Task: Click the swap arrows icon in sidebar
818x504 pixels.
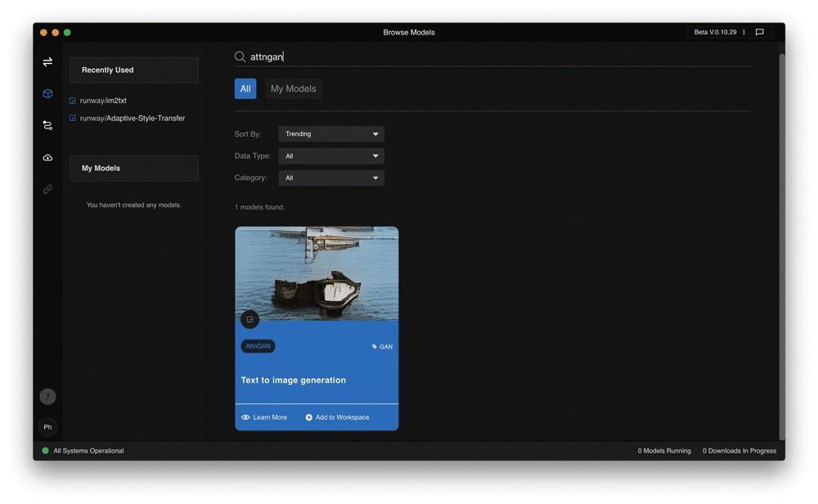Action: coord(47,62)
